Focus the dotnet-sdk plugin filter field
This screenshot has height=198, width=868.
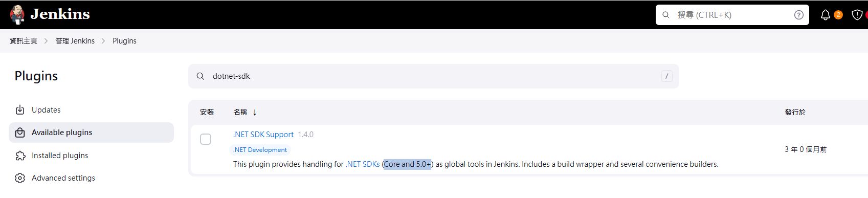coord(434,76)
